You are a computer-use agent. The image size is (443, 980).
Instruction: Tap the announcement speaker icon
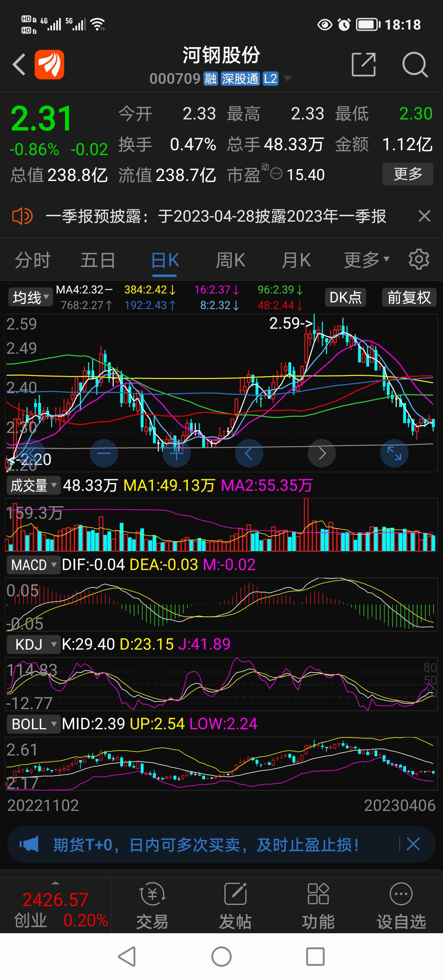coord(22,216)
